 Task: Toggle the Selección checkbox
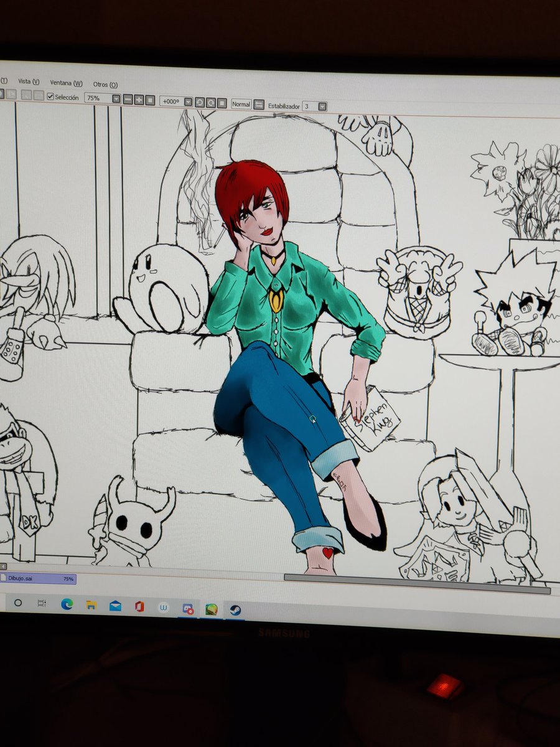pos(51,97)
